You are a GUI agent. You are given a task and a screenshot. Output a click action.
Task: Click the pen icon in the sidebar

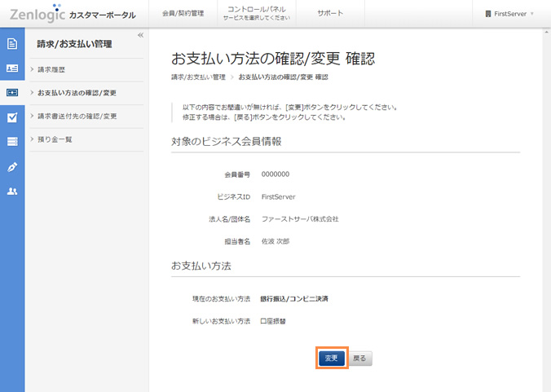tap(12, 166)
